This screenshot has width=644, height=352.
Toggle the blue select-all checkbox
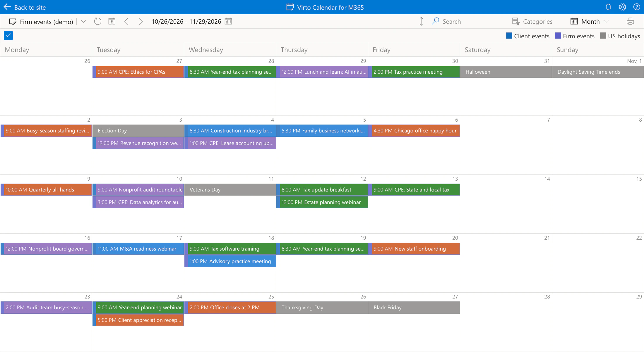click(8, 36)
